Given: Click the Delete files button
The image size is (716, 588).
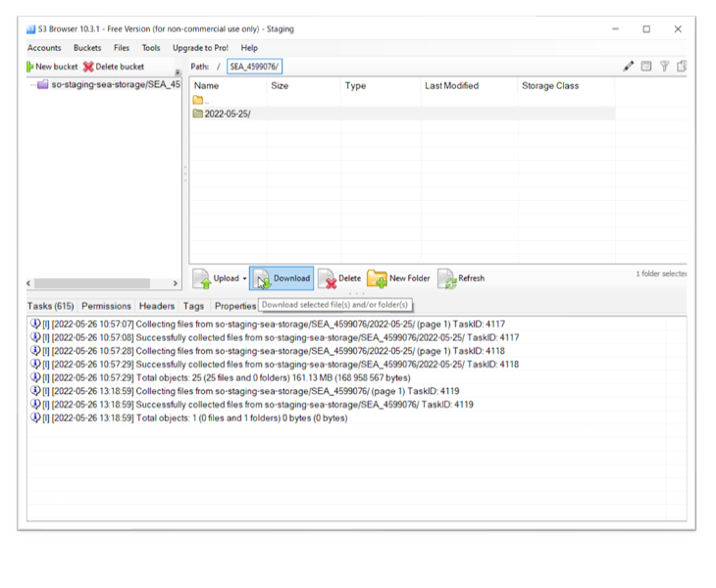Looking at the screenshot, I should (x=339, y=278).
